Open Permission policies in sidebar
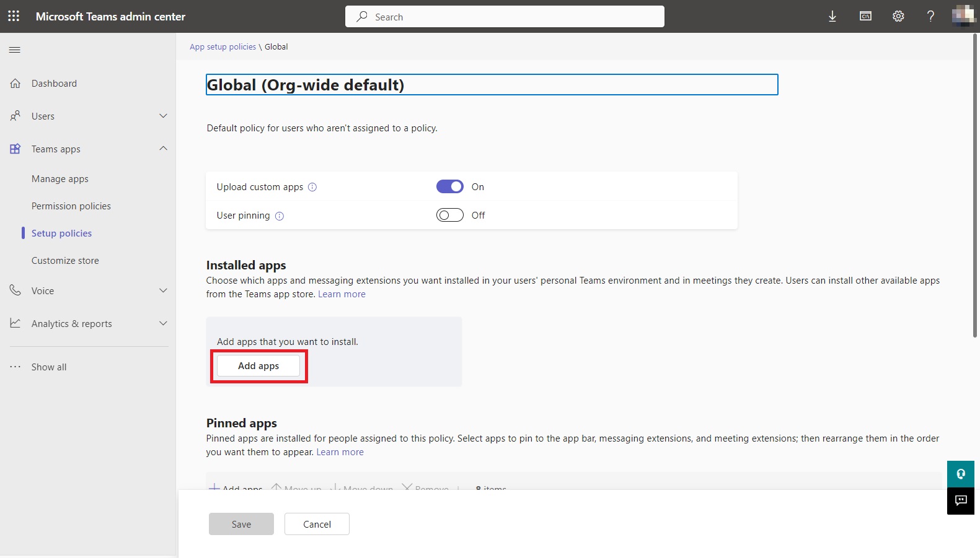 click(71, 206)
